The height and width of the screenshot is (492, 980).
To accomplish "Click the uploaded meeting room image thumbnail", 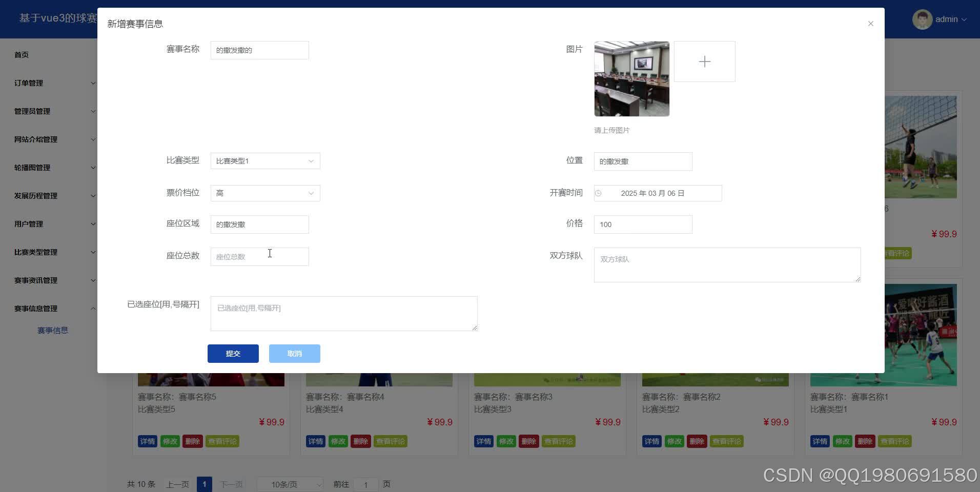I will click(631, 78).
